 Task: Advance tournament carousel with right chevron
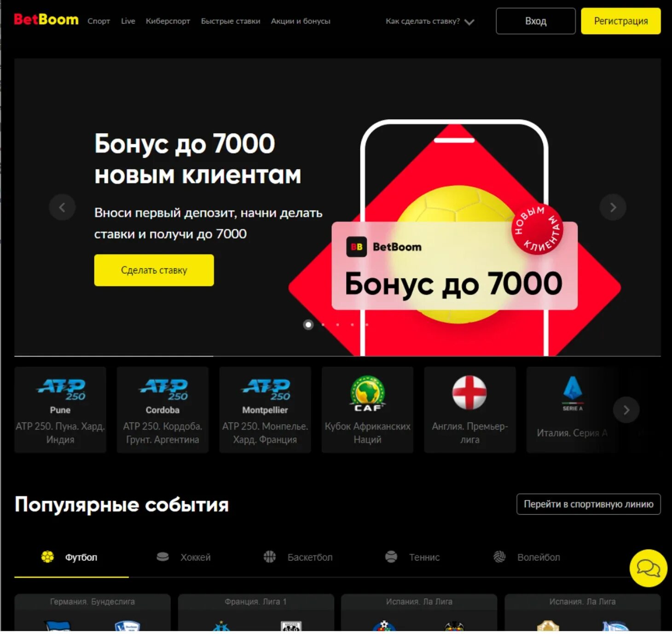(x=626, y=410)
